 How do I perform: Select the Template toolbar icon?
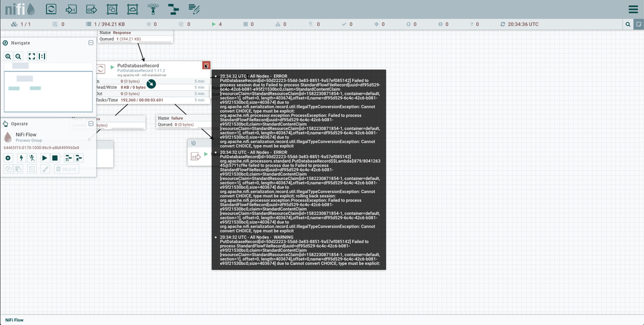coord(174,9)
